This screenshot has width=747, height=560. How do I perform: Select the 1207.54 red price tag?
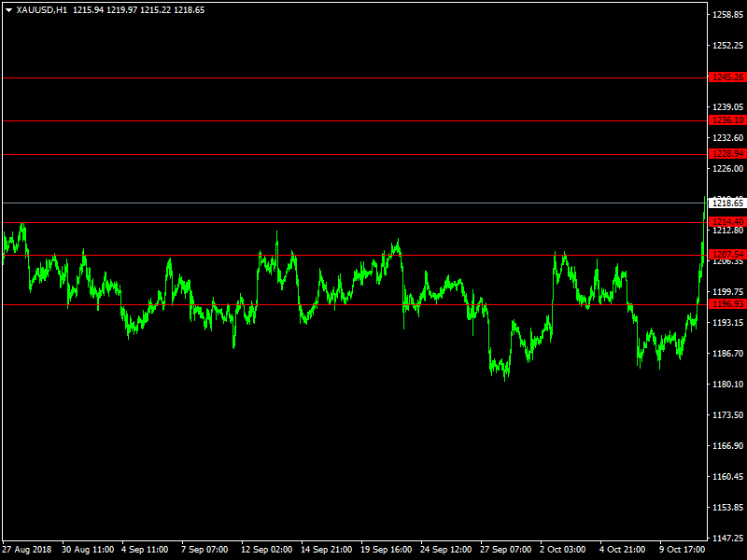coord(726,255)
